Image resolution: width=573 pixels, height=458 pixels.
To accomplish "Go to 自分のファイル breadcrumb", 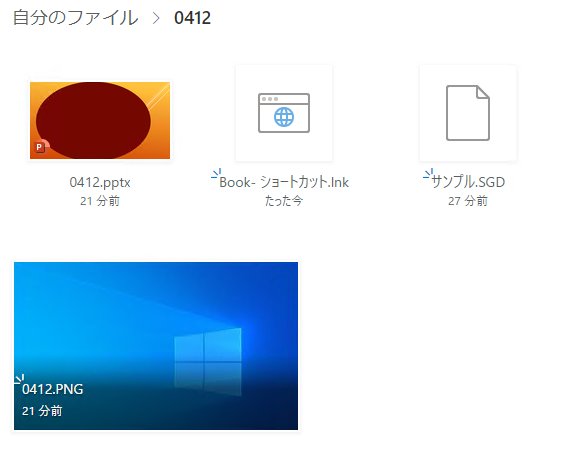I will tap(76, 18).
